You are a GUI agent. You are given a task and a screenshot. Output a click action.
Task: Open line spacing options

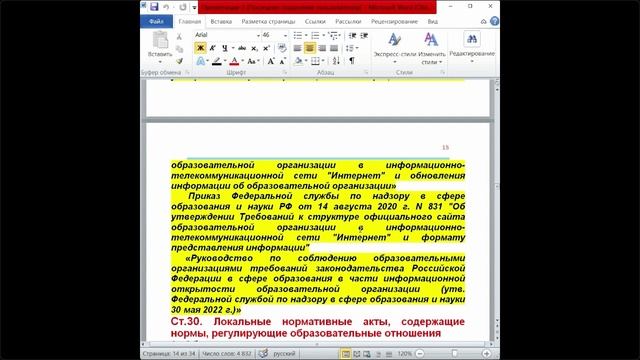point(351,48)
